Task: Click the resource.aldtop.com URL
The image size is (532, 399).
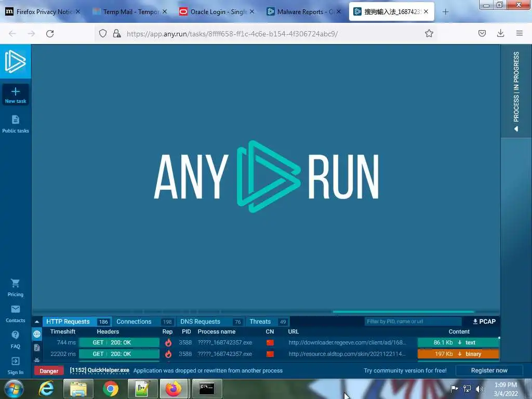Action: [347, 354]
